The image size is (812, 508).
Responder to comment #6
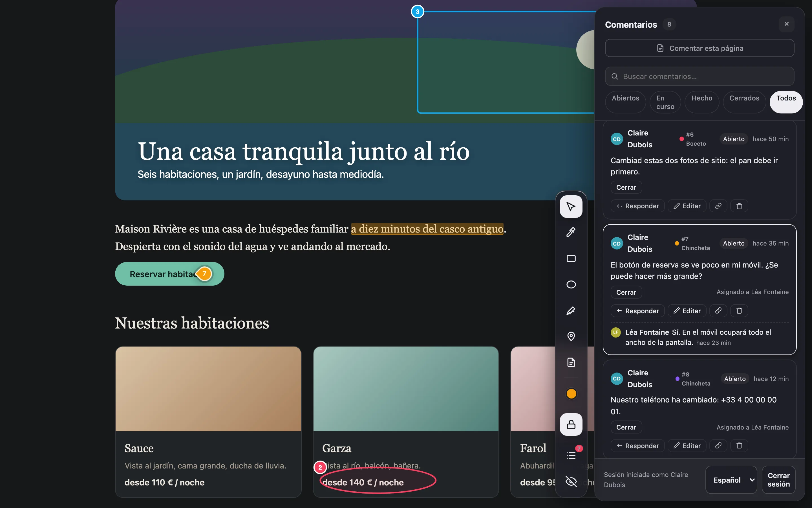(637, 206)
